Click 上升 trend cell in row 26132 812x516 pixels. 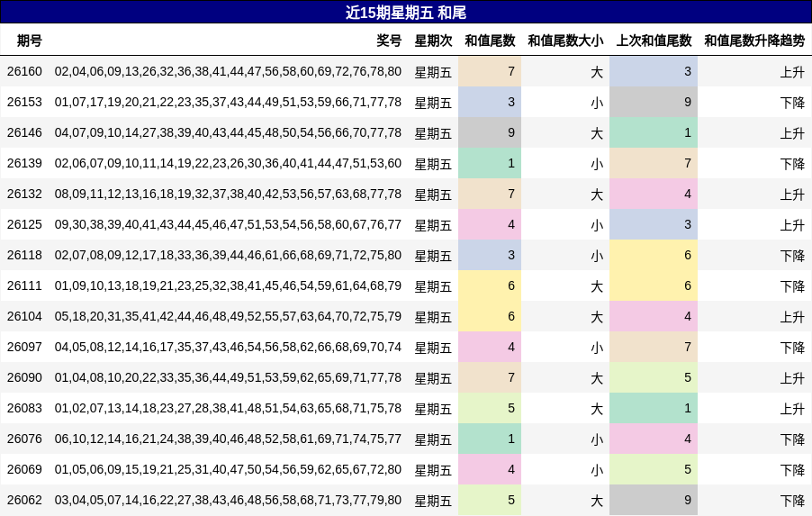[x=754, y=194]
